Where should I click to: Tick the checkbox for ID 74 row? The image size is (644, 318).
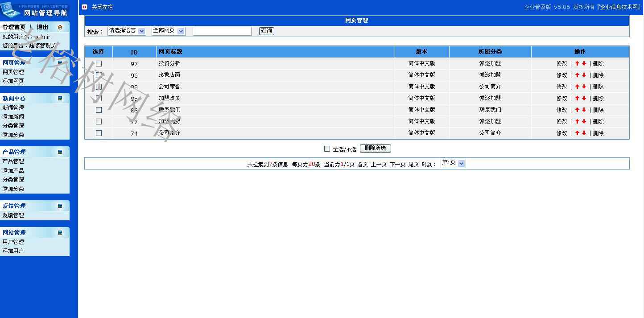[x=99, y=133]
